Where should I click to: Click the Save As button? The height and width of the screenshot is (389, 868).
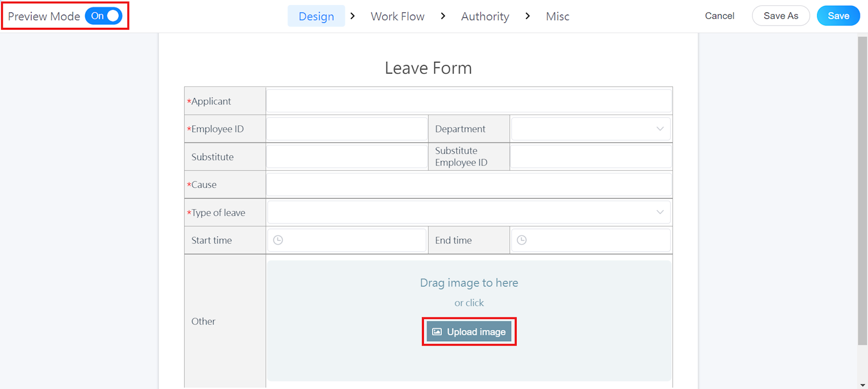(780, 16)
